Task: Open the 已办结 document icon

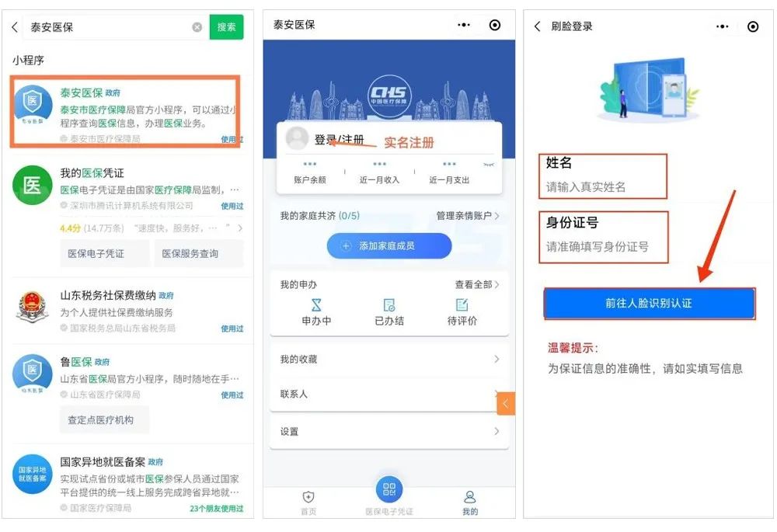Action: [x=389, y=305]
